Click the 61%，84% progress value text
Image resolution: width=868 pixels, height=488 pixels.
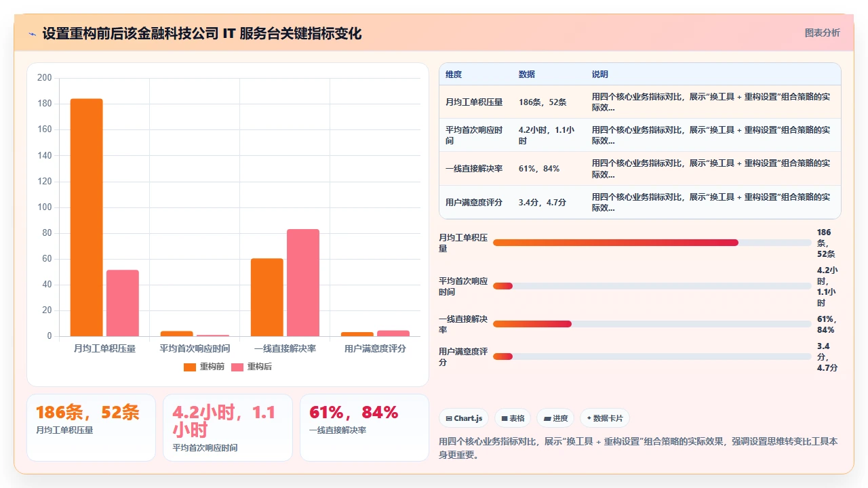point(827,324)
